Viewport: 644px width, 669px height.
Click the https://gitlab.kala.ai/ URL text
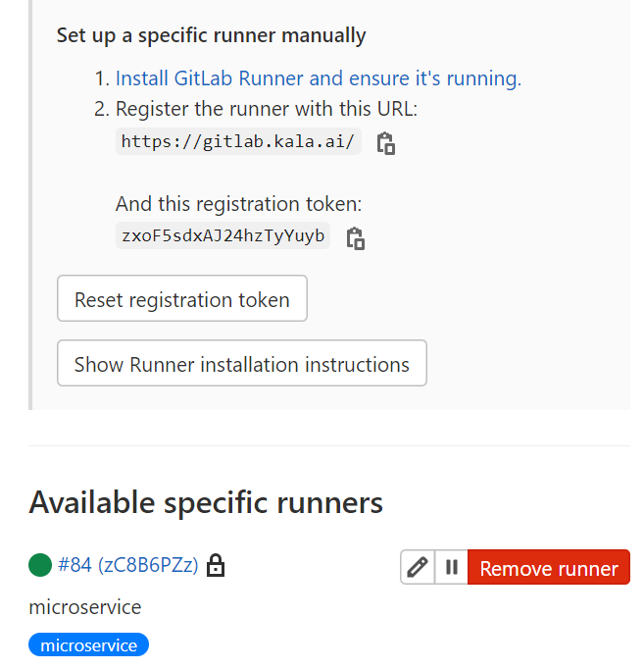tap(238, 141)
